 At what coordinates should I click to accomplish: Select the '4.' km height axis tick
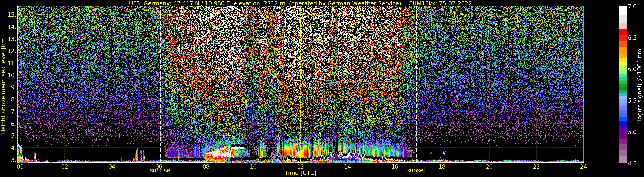click(x=14, y=148)
